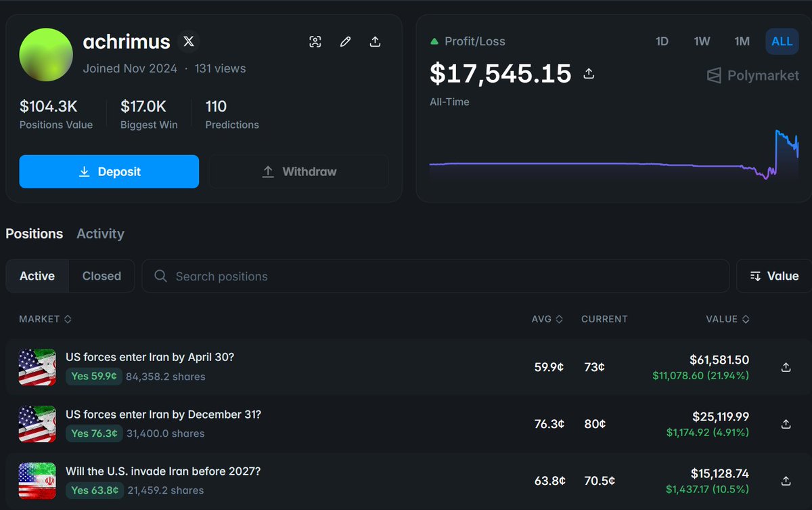Screen dimensions: 812x510
Task: Click the $17.0K Biggest Win stat
Action: [x=149, y=114]
